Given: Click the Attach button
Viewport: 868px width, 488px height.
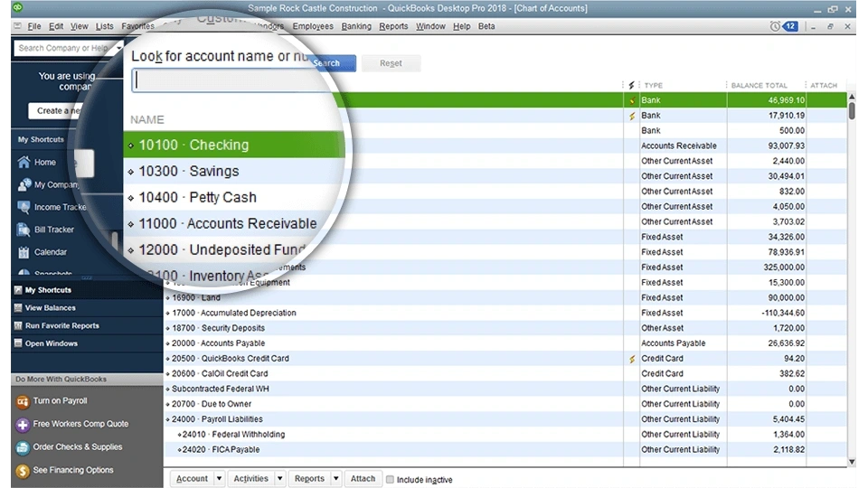Looking at the screenshot, I should [x=363, y=479].
